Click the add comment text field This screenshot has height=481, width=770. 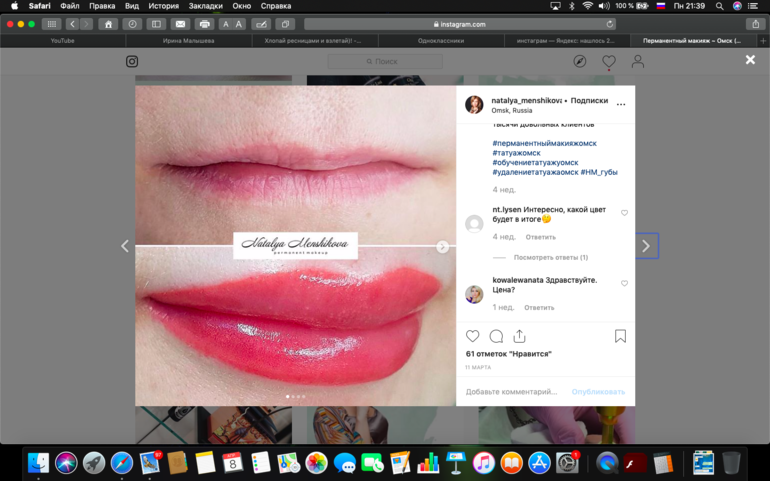tap(512, 392)
